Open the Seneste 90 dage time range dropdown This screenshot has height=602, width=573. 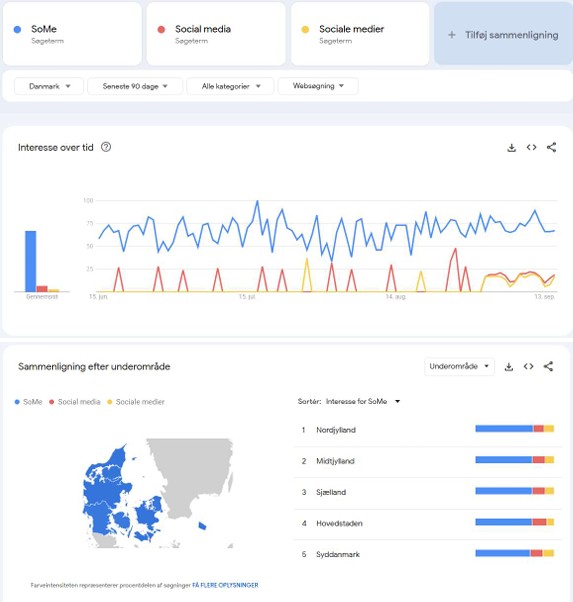[135, 86]
